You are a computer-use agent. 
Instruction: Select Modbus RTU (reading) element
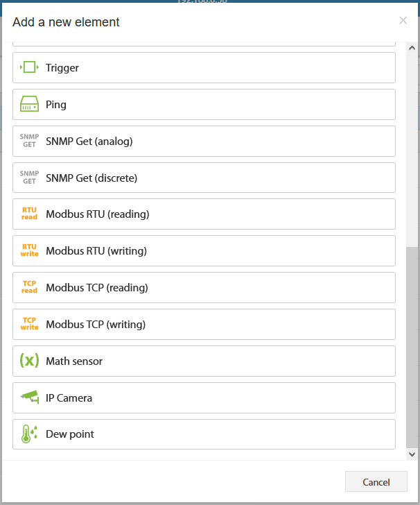tap(204, 214)
